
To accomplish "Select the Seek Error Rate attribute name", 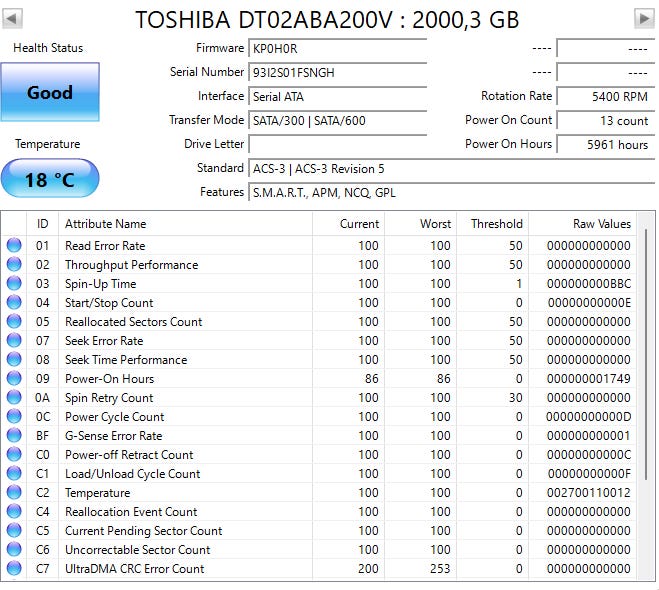I will click(104, 341).
